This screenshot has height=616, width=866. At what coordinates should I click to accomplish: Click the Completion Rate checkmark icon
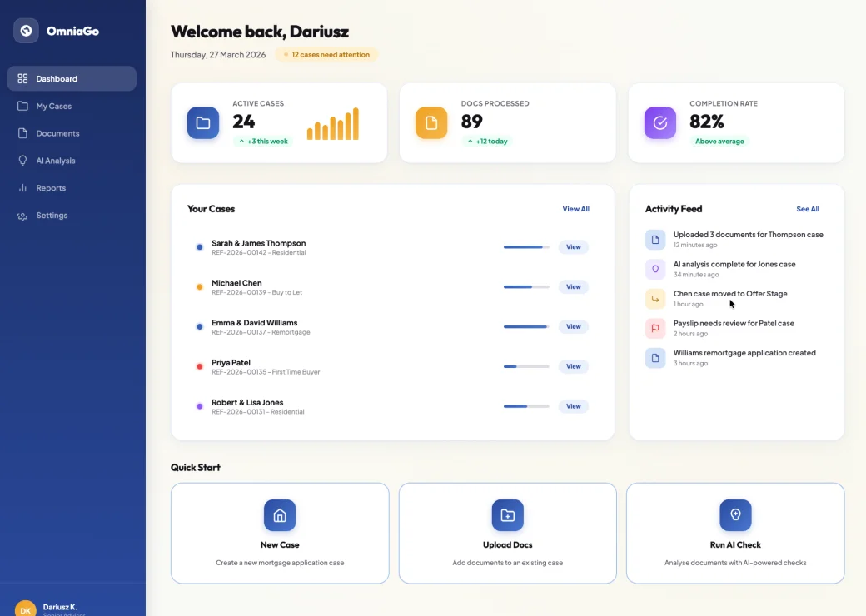click(x=659, y=122)
